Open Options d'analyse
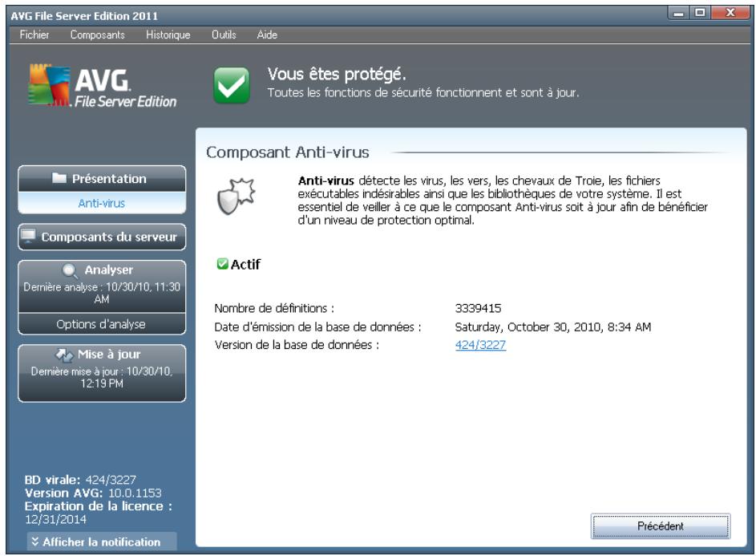Viewport: 756px width, 556px height. [102, 324]
